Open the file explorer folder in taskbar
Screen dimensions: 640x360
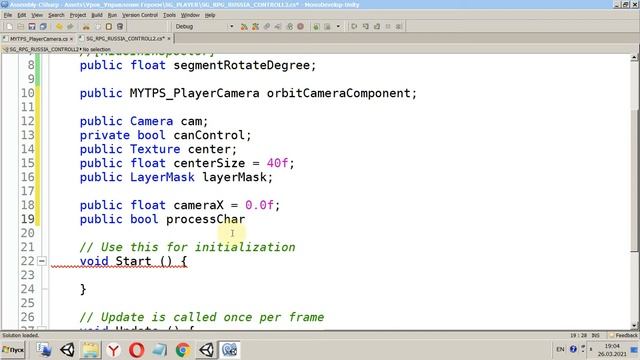(90, 350)
